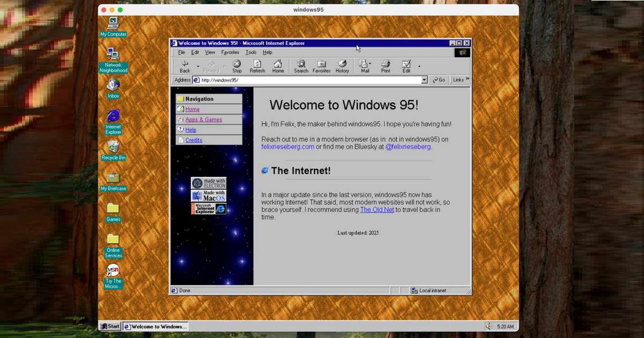This screenshot has width=644, height=338.
Task: Open the Help menu
Action: [x=267, y=53]
